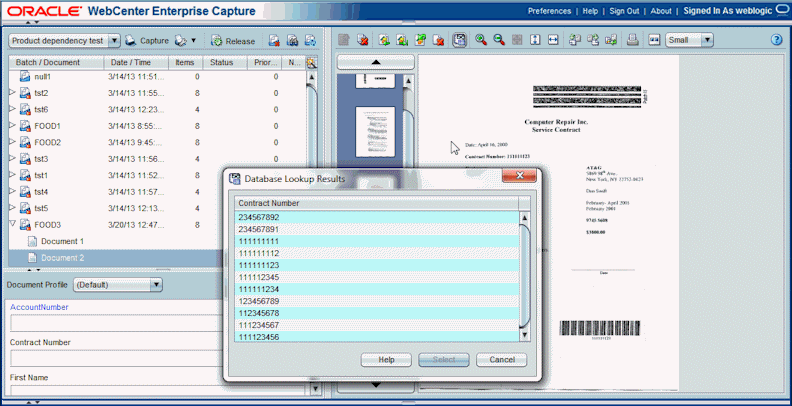The image size is (792, 406).
Task: Expand the FOOD2 batch
Action: [13, 142]
